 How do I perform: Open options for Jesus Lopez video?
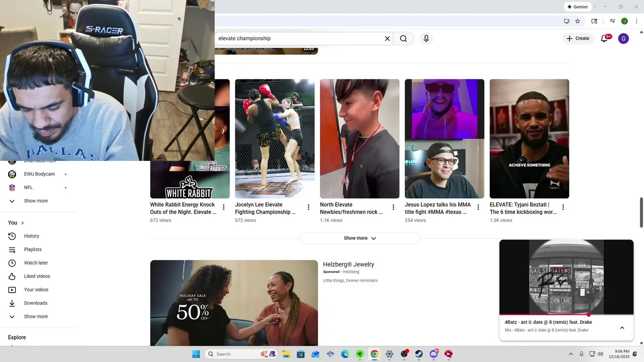coord(478,207)
